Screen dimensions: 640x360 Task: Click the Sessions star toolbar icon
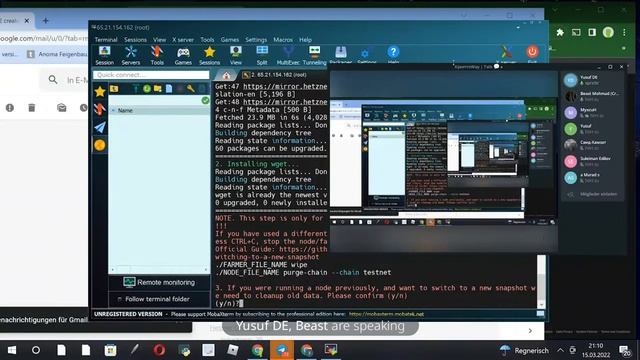tap(209, 56)
